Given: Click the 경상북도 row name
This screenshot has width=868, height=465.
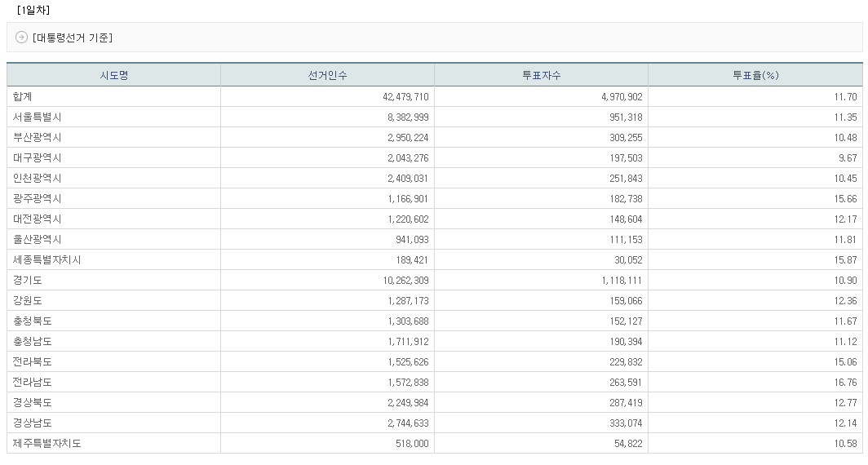Looking at the screenshot, I should (32, 403).
